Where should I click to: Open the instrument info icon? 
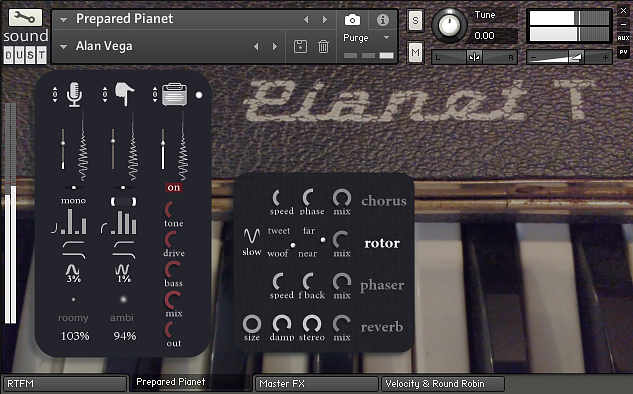382,20
